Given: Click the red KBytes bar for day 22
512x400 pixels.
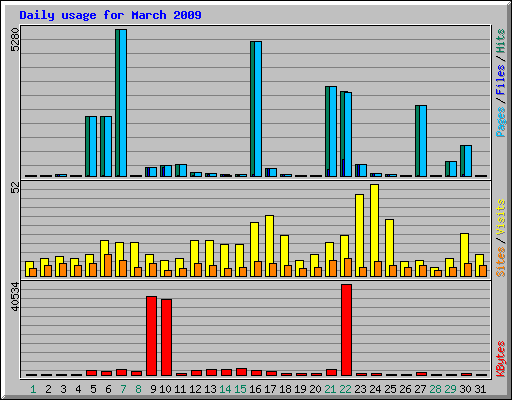Looking at the screenshot, I should 346,330.
